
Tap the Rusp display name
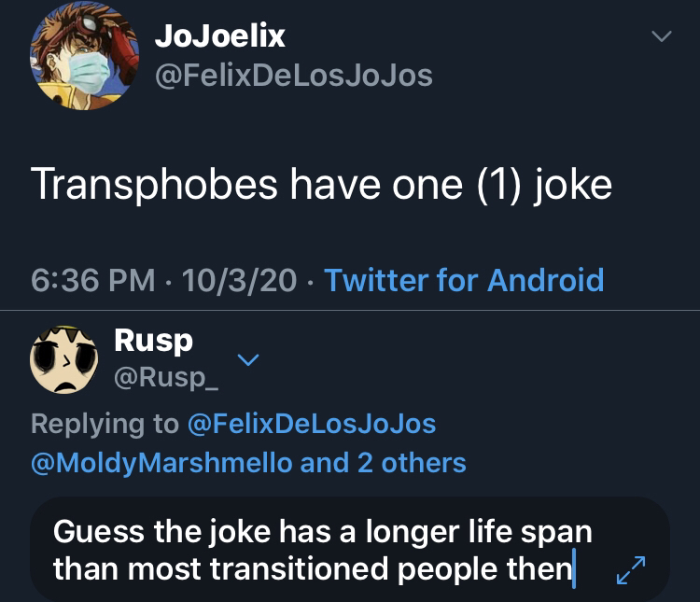pos(154,342)
